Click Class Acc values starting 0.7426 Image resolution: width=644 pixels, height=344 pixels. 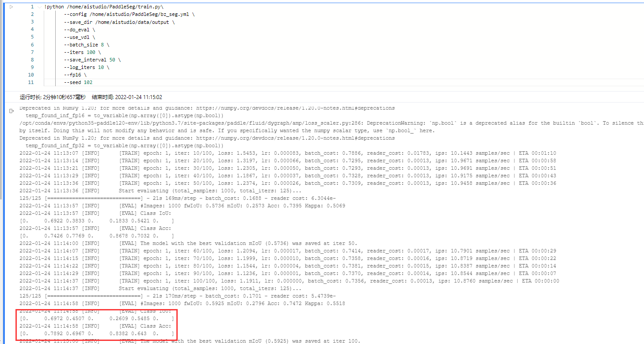click(x=97, y=236)
